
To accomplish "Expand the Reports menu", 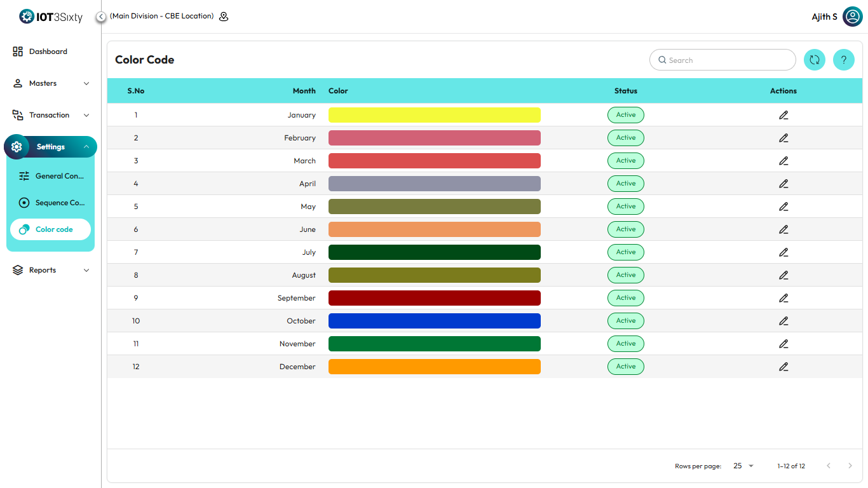I will [x=51, y=270].
